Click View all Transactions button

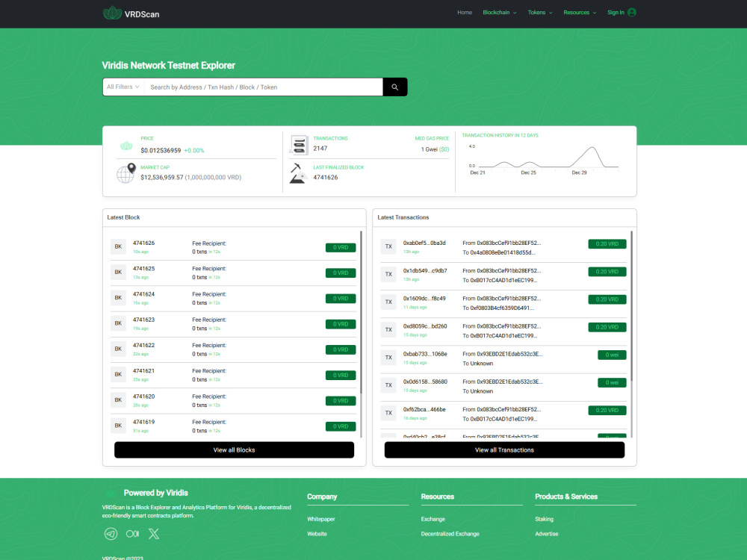504,450
